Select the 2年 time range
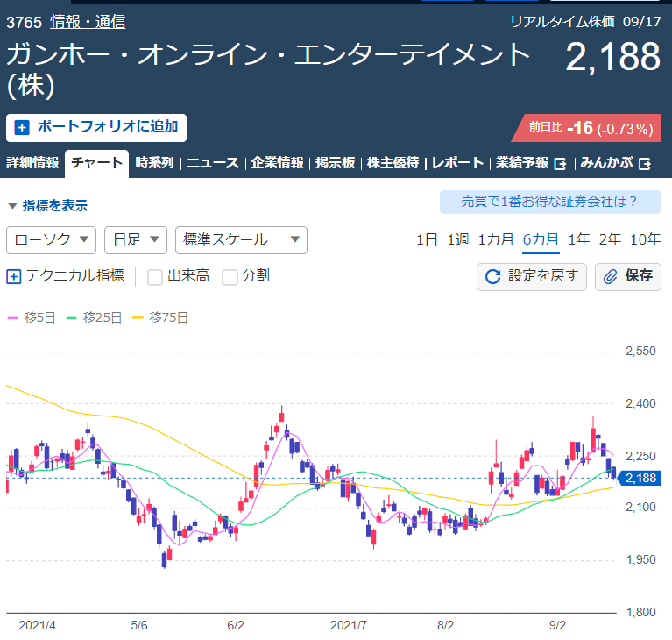 coord(610,240)
